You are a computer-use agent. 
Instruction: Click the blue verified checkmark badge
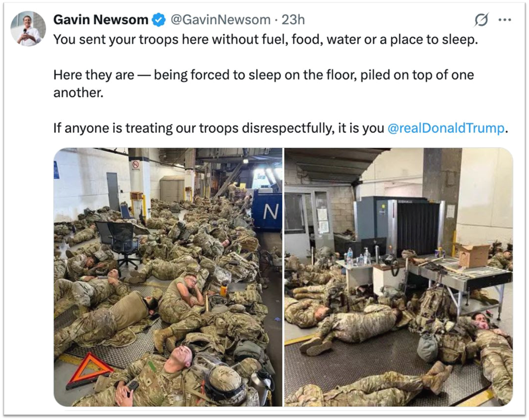tap(159, 20)
